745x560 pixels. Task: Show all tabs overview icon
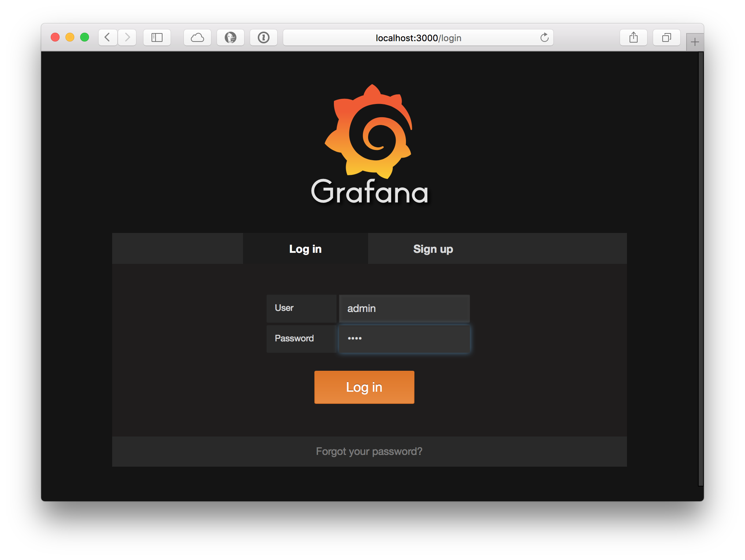tap(666, 37)
